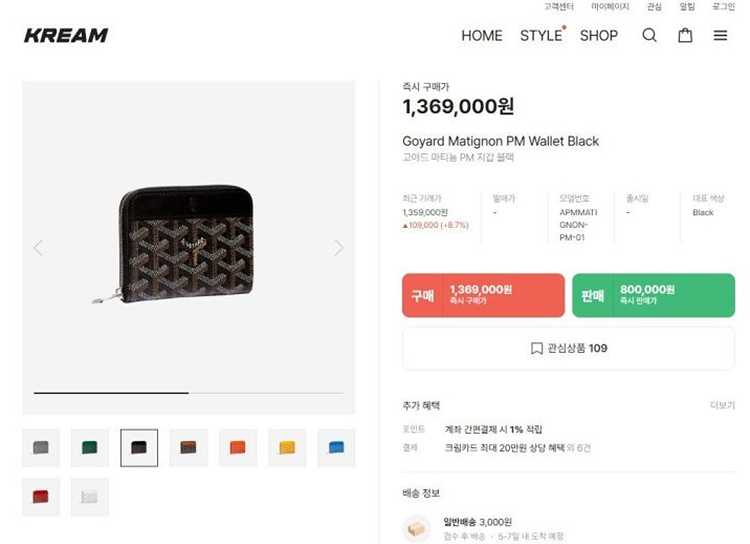Select the orange wallet color thumbnail
750x544 pixels.
pyautogui.click(x=237, y=447)
